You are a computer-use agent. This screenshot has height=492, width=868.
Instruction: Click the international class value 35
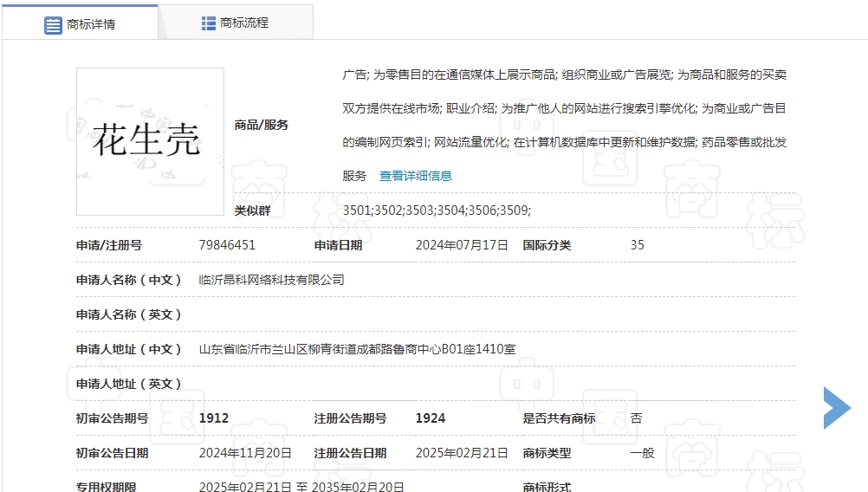point(637,245)
